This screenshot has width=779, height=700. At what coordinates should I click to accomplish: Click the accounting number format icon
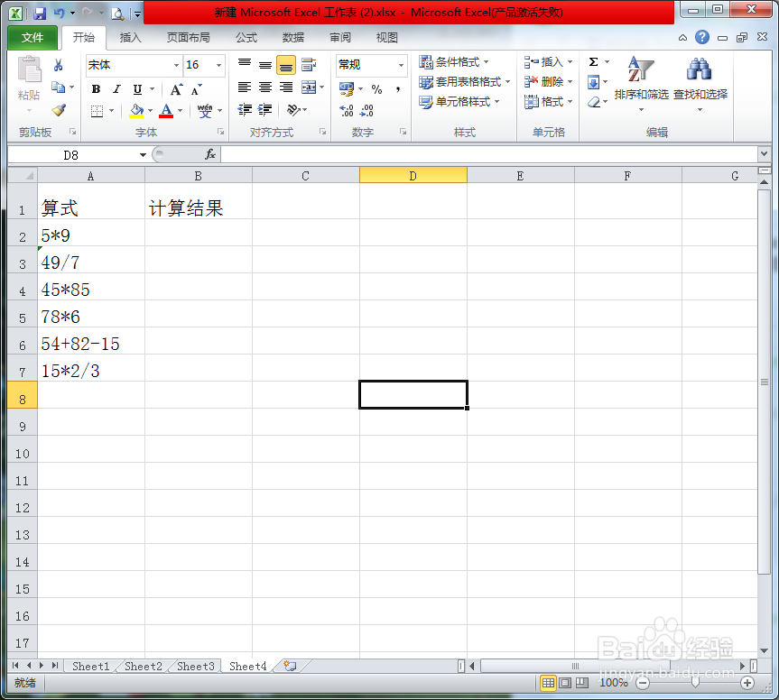[347, 89]
